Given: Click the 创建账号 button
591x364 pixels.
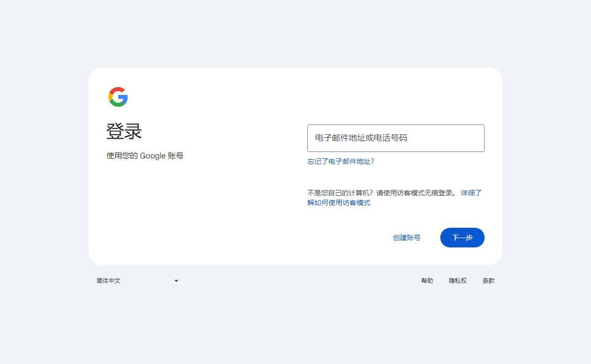Looking at the screenshot, I should pyautogui.click(x=407, y=238).
